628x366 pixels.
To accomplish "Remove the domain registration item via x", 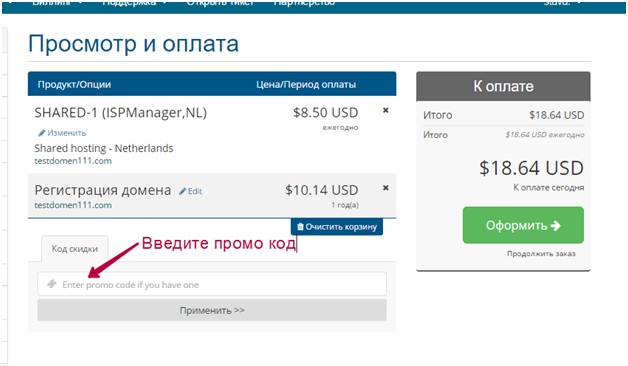I will [385, 188].
